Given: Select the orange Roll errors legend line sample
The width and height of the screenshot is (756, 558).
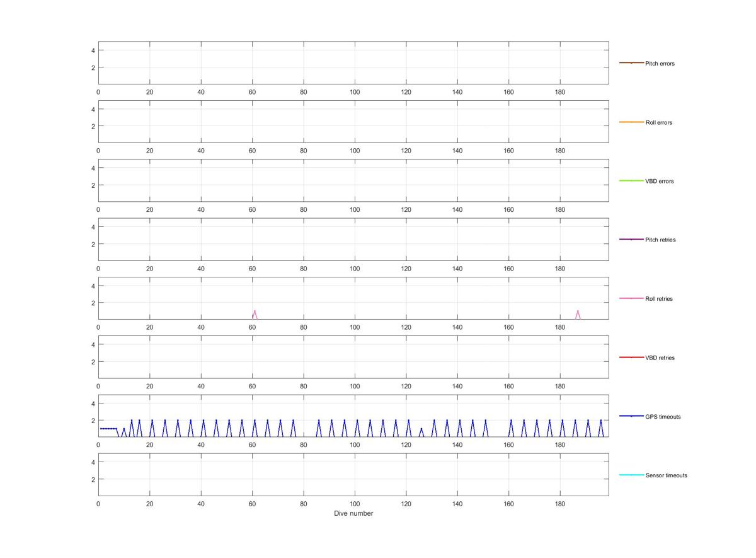Looking at the screenshot, I should pyautogui.click(x=631, y=122).
